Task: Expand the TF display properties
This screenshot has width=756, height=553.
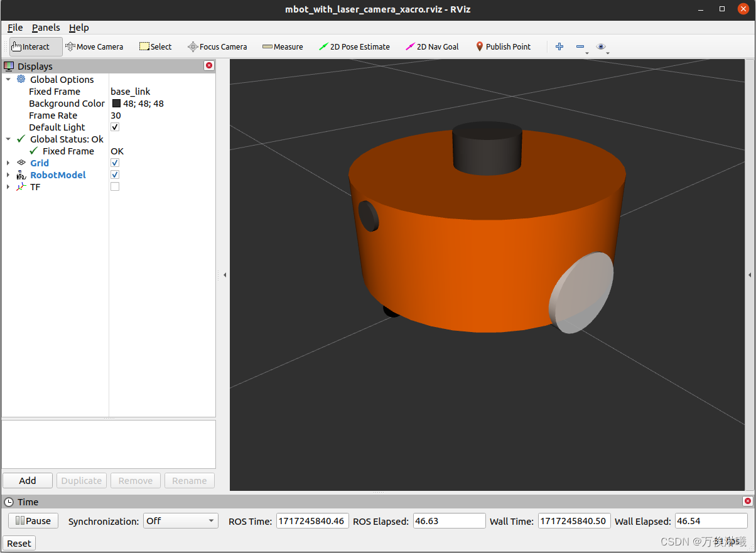Action: [8, 187]
